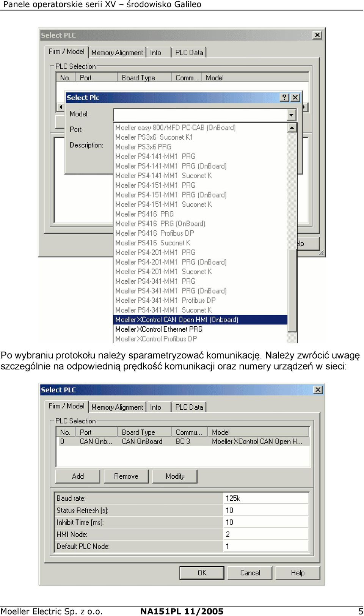Confirm with the OK button

pos(202,573)
